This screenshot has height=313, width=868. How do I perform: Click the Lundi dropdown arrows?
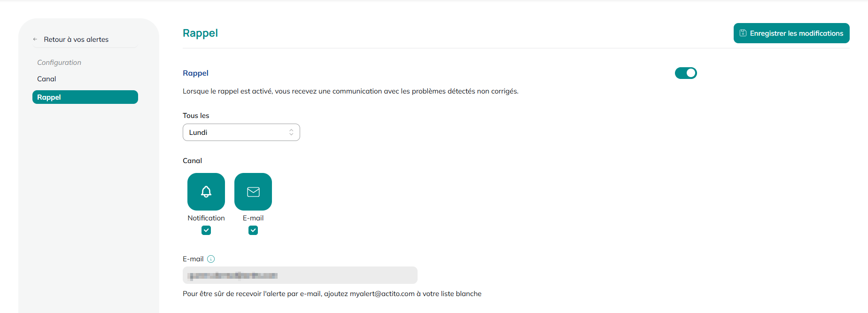pyautogui.click(x=291, y=133)
